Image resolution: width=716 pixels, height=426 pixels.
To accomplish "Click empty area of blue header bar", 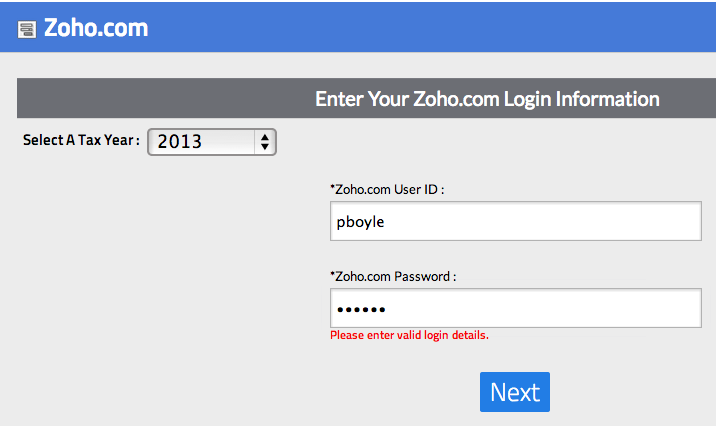I will [x=450, y=28].
